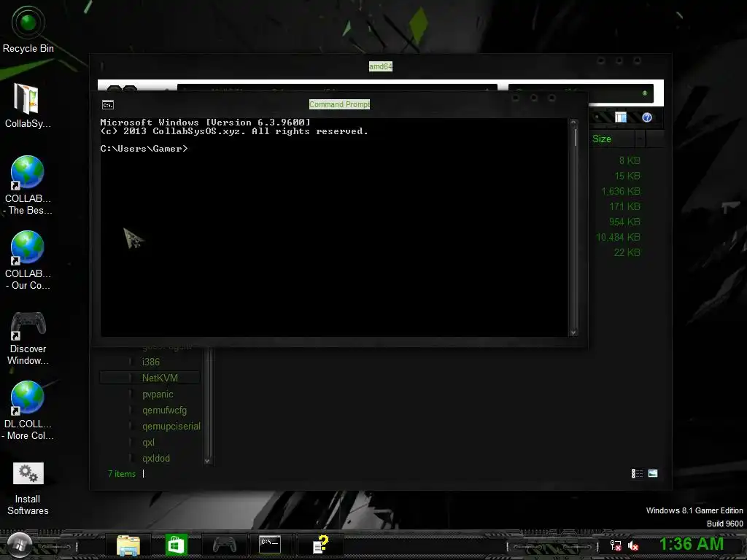Toggle the preview pane in Explorer
Image resolution: width=747 pixels, height=560 pixels.
point(621,117)
